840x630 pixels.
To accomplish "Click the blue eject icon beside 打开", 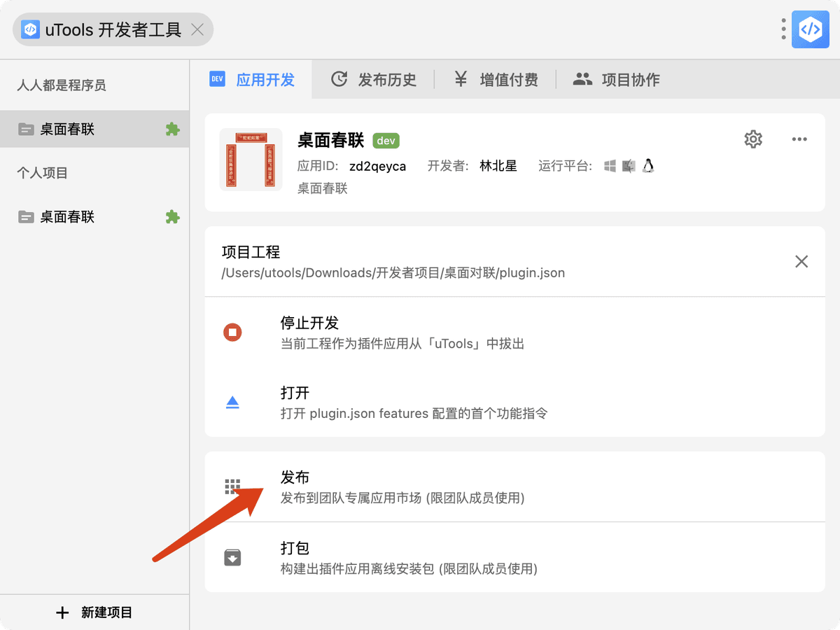I will point(232,402).
